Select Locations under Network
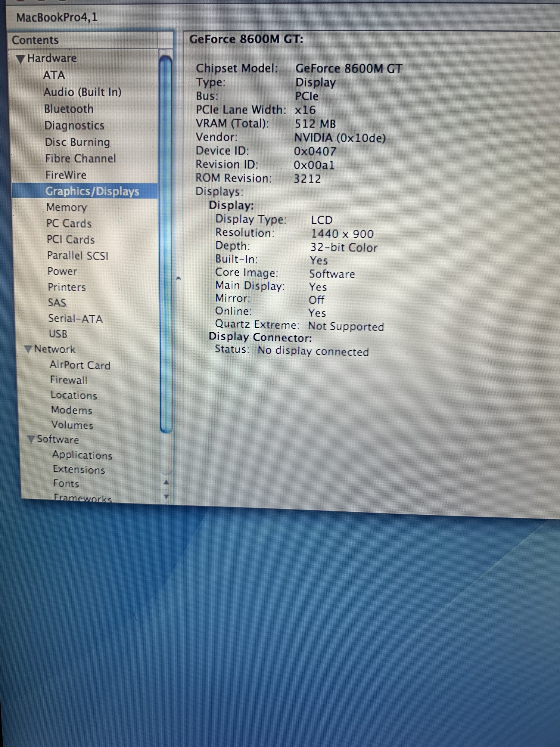The image size is (560, 747). coord(74,395)
